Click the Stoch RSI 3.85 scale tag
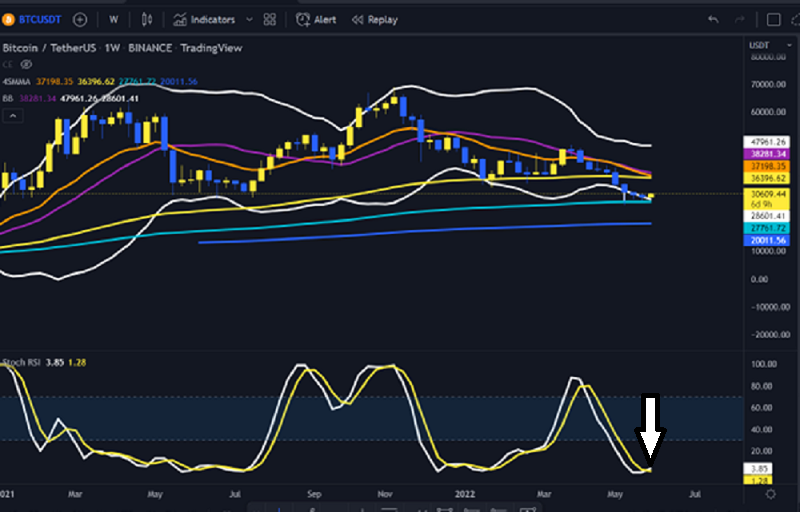The height and width of the screenshot is (512, 800). coord(758,469)
